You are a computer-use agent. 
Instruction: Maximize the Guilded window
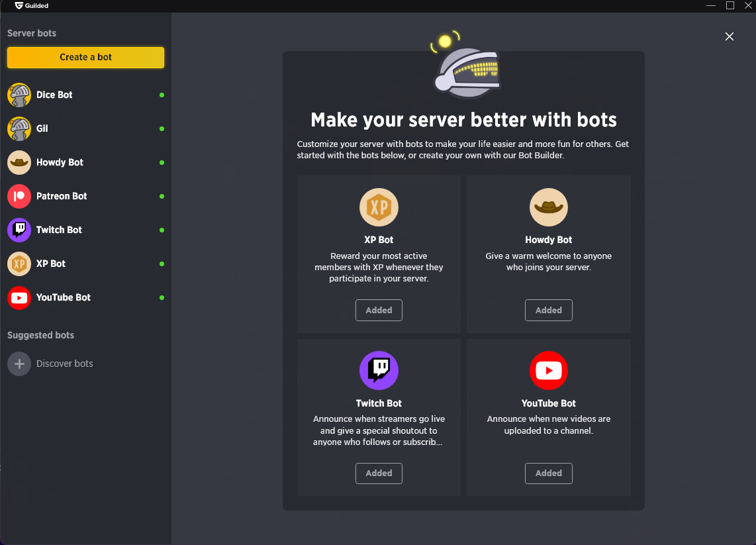pyautogui.click(x=730, y=6)
